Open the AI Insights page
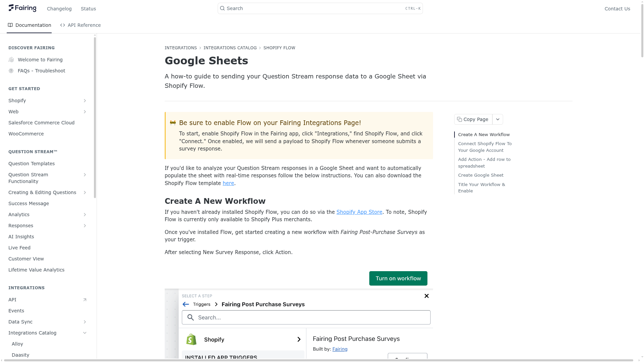The width and height of the screenshot is (644, 362). pyautogui.click(x=21, y=237)
